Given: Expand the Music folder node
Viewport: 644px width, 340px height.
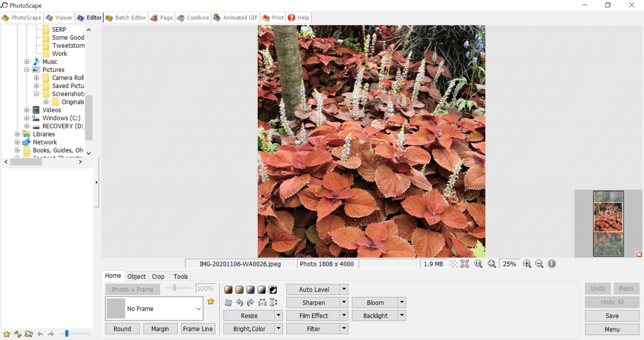Looking at the screenshot, I should pyautogui.click(x=27, y=62).
